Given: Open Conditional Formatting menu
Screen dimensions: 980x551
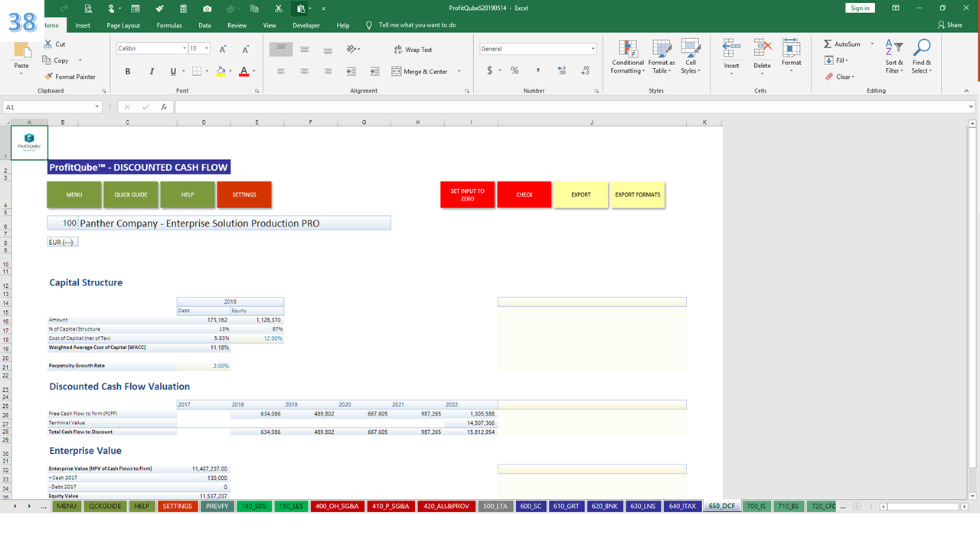Looking at the screenshot, I should tap(628, 57).
